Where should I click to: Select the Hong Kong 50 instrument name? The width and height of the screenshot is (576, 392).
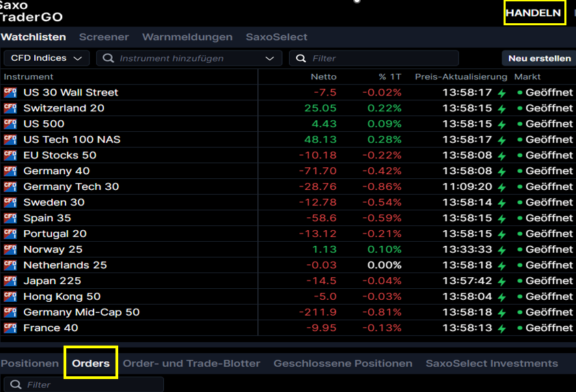coord(62,296)
